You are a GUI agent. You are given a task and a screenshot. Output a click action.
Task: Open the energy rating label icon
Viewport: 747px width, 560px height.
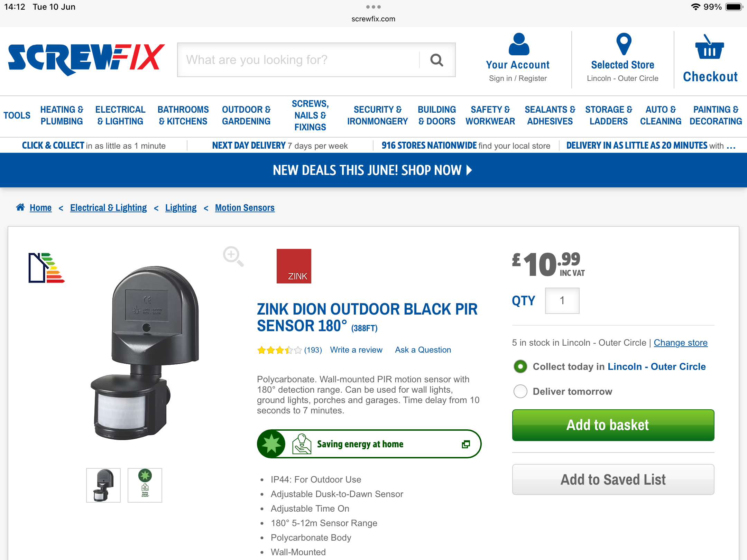point(46,268)
